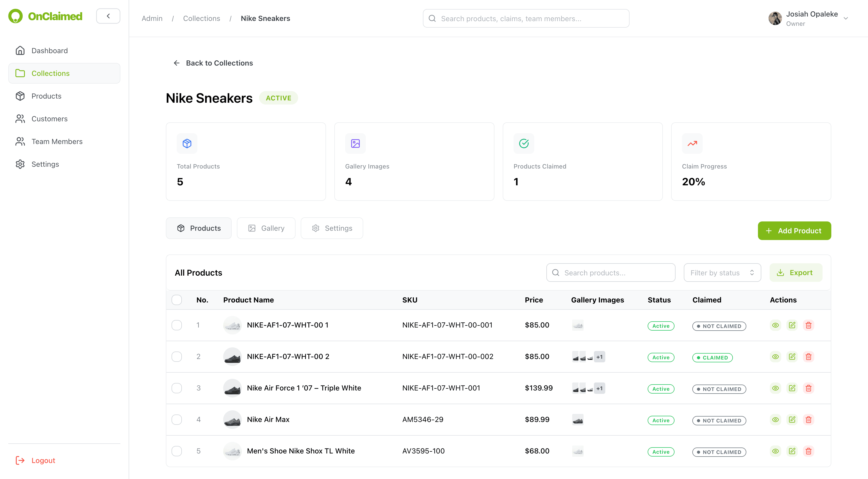The image size is (868, 479).
Task: Collapse the sidebar with the chevron button
Action: pos(108,16)
